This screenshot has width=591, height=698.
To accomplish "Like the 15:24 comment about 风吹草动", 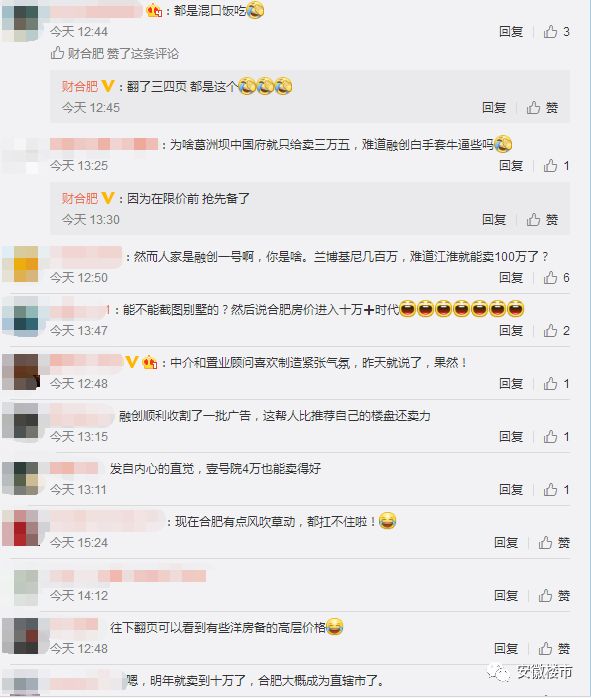I will pos(554,542).
